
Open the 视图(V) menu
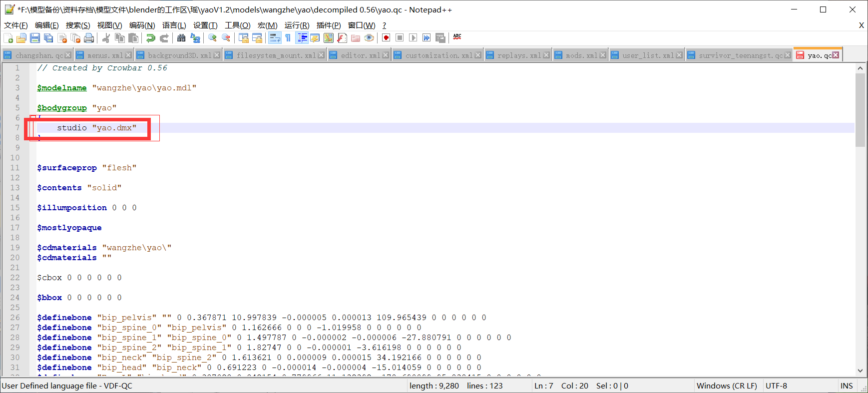click(109, 25)
